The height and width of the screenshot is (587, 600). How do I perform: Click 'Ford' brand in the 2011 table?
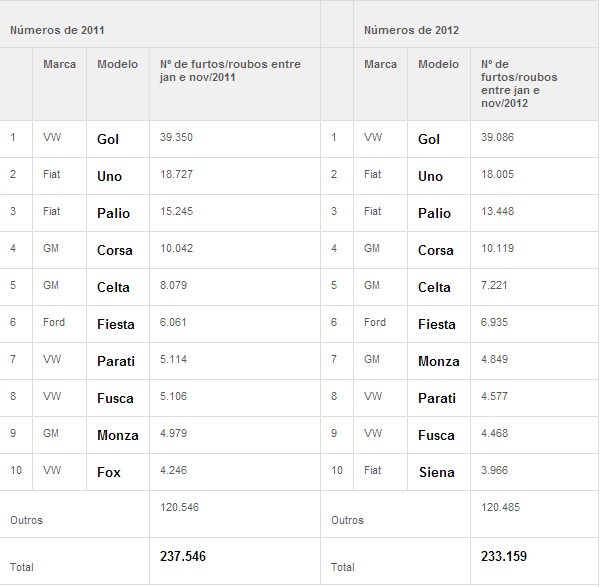[54, 323]
